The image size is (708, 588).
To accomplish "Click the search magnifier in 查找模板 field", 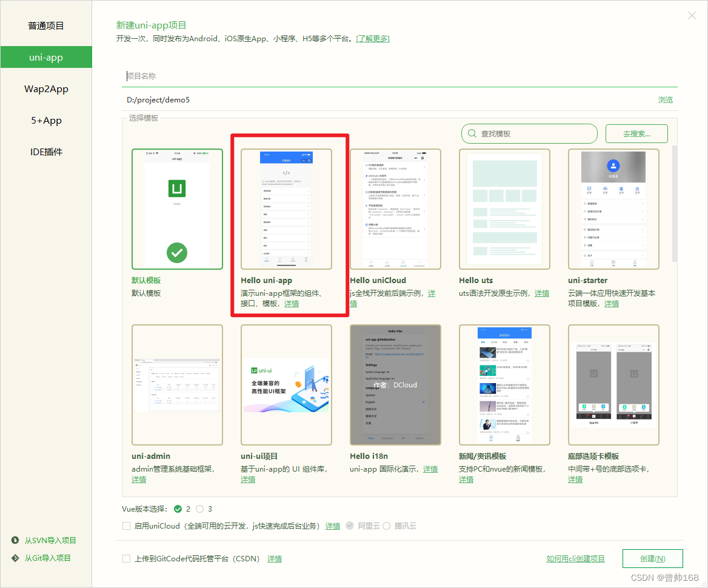I will tap(472, 133).
